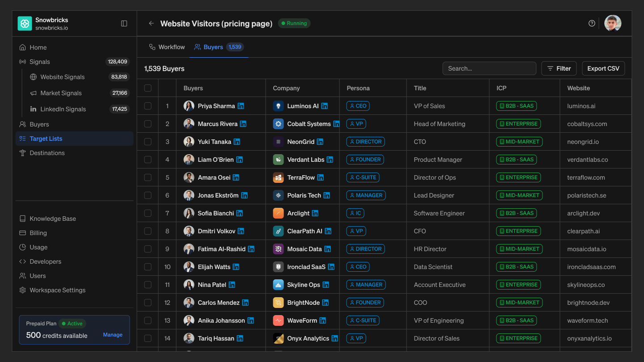Go back with the arrow icon

(x=151, y=24)
